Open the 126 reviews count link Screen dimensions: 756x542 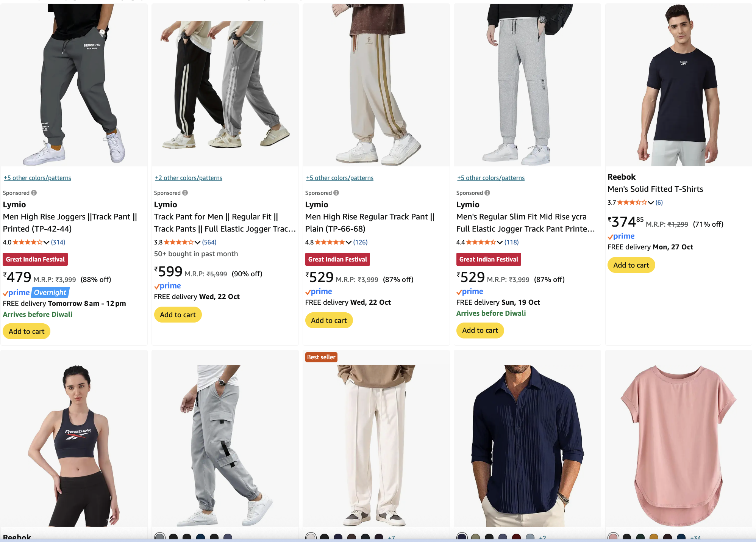click(360, 242)
